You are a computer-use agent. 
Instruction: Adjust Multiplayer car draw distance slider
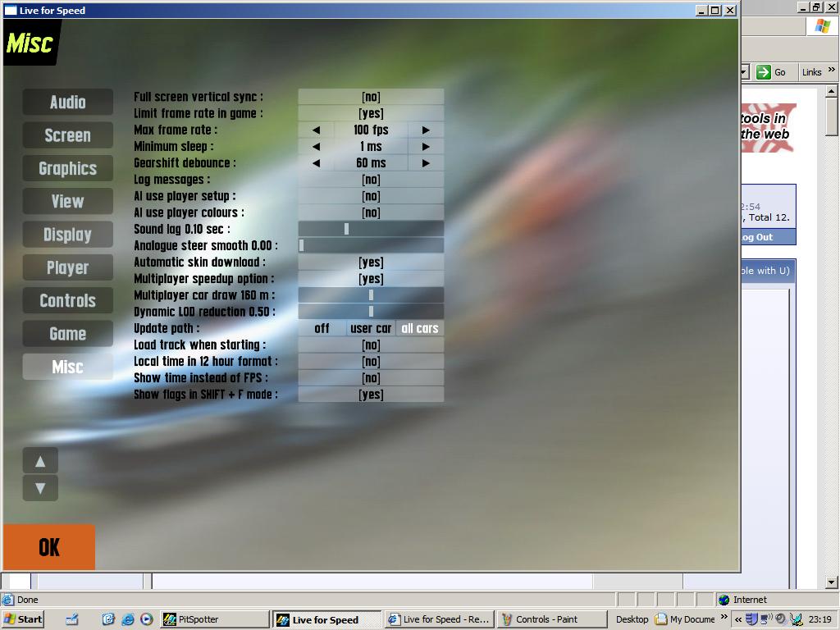371,295
